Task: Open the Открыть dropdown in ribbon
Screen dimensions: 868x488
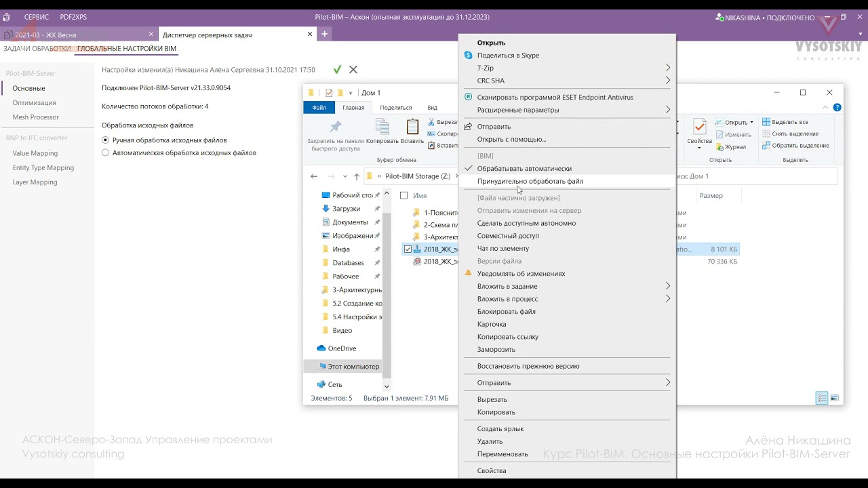Action: click(x=751, y=122)
